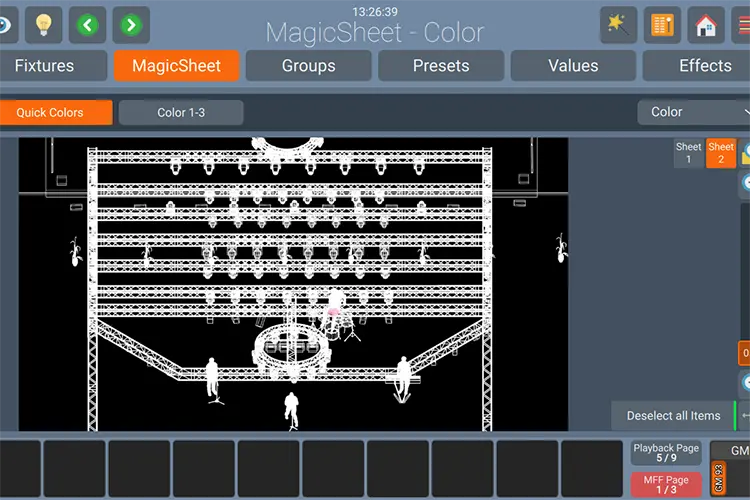Switch to Sheet 1
Image resolution: width=750 pixels, height=500 pixels.
[x=688, y=153]
